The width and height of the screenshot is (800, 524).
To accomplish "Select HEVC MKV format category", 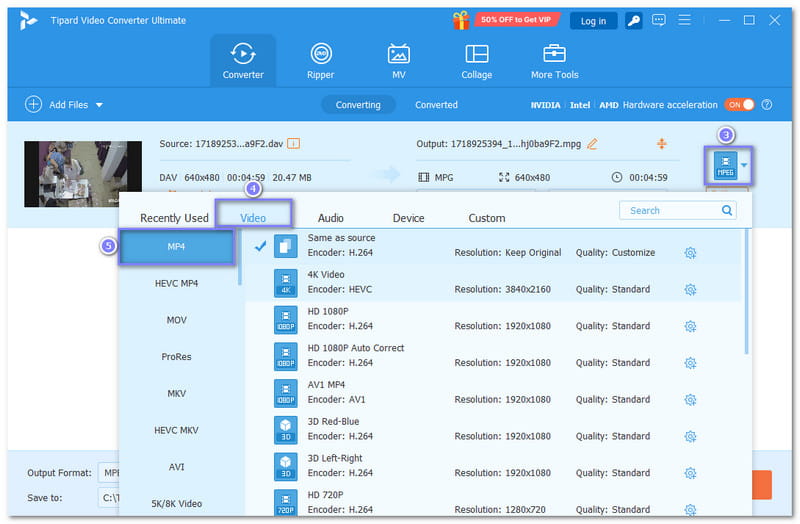I will [x=177, y=430].
